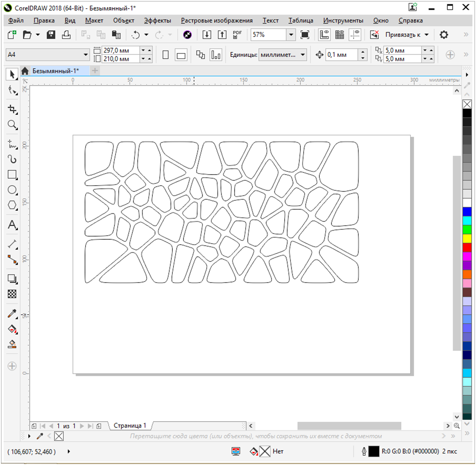The image size is (476, 465).
Task: Select the Pick tool arrow
Action: click(12, 74)
